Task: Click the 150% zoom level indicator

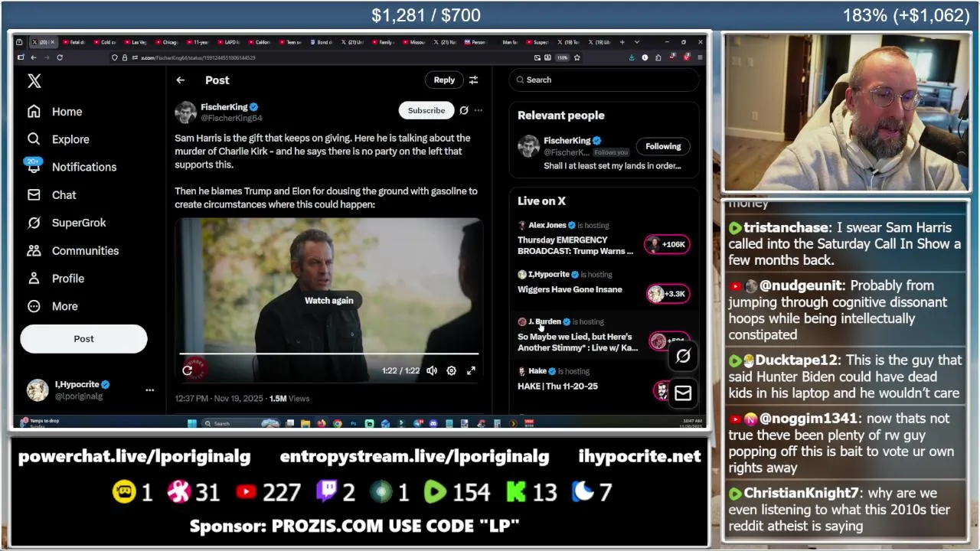Action: coord(562,57)
